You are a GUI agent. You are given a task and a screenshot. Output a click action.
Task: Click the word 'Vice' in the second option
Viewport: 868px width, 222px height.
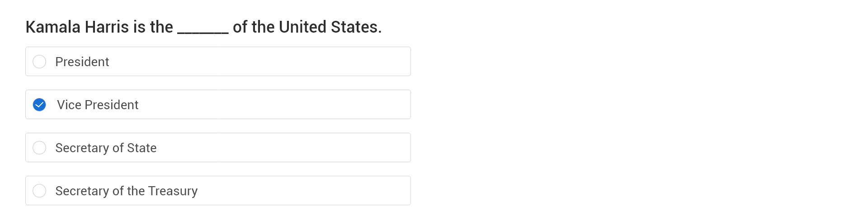[x=69, y=105]
